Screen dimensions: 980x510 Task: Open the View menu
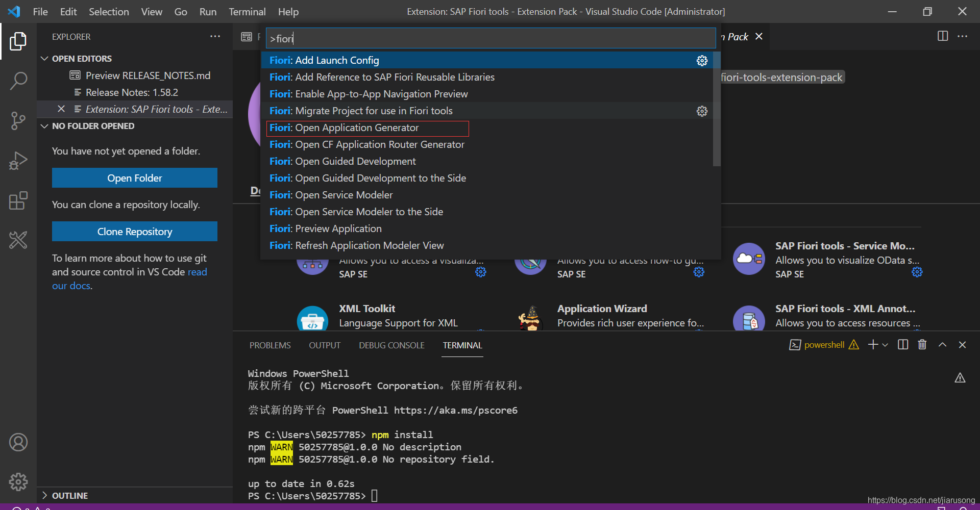click(x=152, y=11)
